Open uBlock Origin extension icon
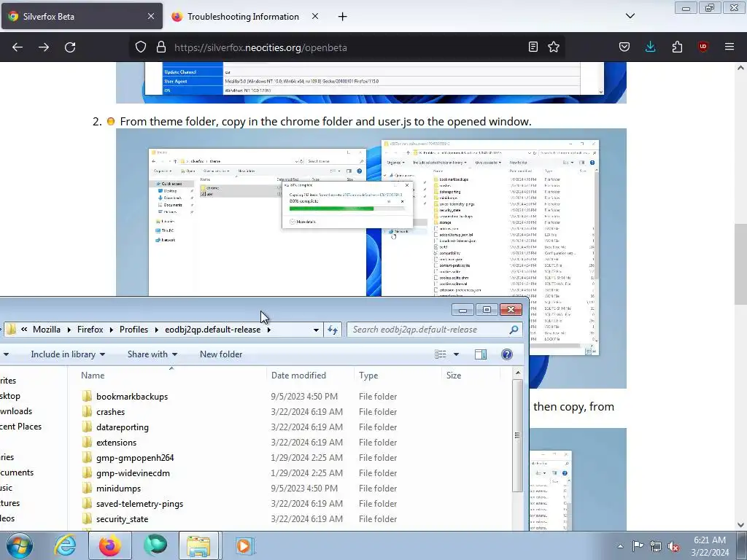This screenshot has width=747, height=560. pyautogui.click(x=703, y=47)
